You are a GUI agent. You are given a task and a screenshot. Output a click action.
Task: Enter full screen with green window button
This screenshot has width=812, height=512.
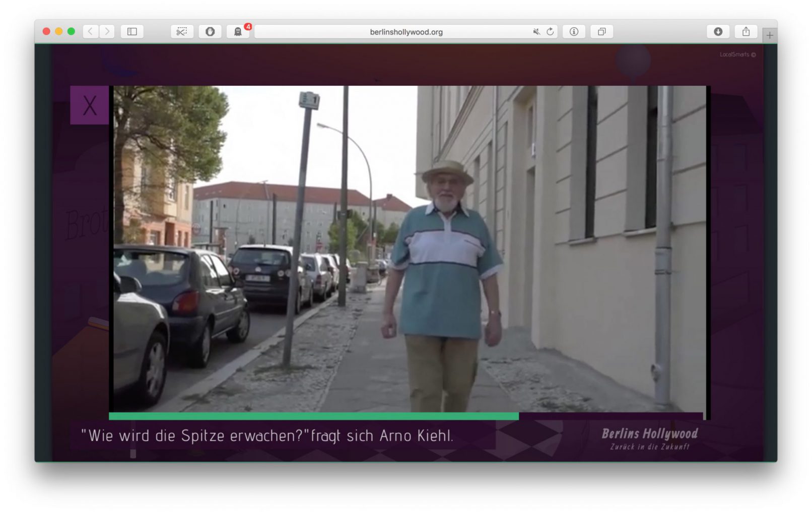pos(71,31)
